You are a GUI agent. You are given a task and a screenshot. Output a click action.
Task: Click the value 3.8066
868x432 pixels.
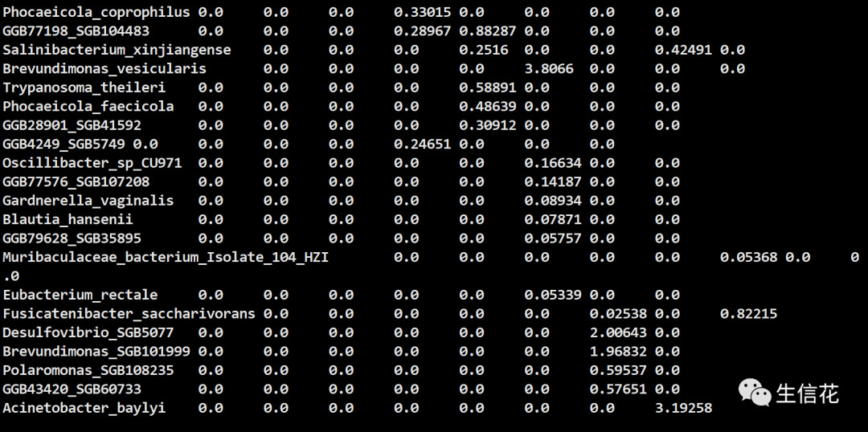[x=549, y=68]
